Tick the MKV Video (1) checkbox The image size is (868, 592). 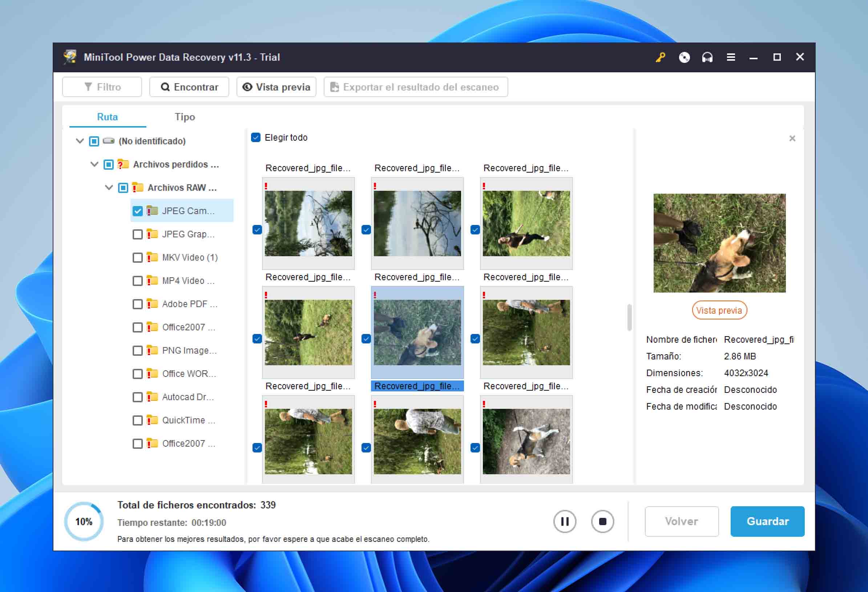pyautogui.click(x=137, y=258)
